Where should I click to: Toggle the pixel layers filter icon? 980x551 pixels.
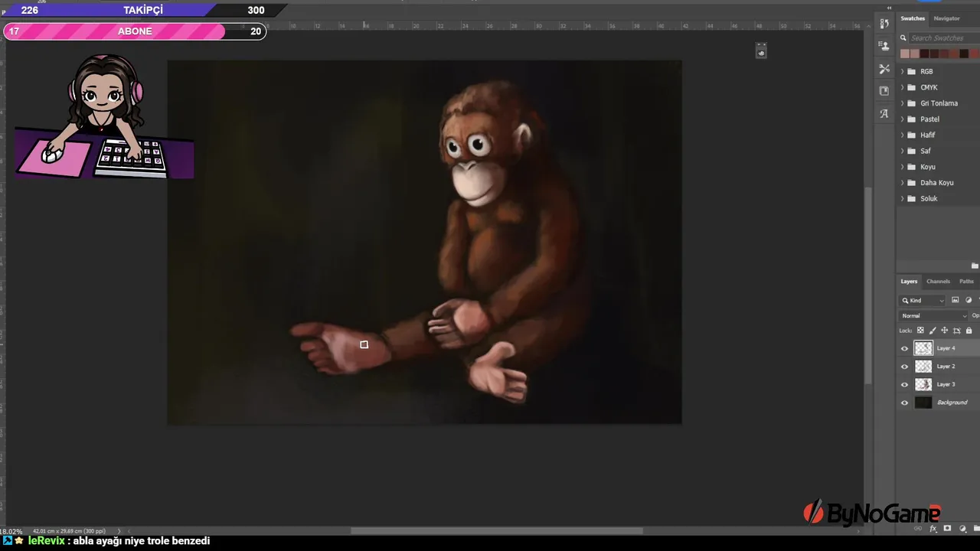coord(955,300)
